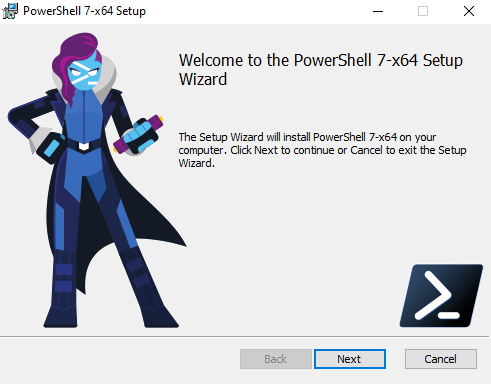
Task: Click the PowerShell 7-x64 Setup title text
Action: click(x=84, y=11)
